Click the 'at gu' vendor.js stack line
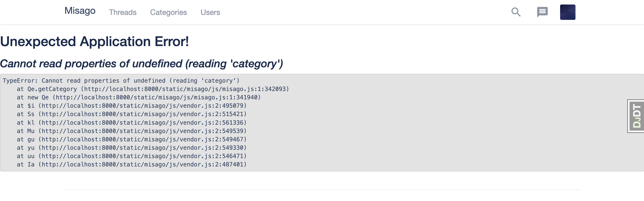Image resolution: width=644 pixels, height=201 pixels. pyautogui.click(x=132, y=139)
